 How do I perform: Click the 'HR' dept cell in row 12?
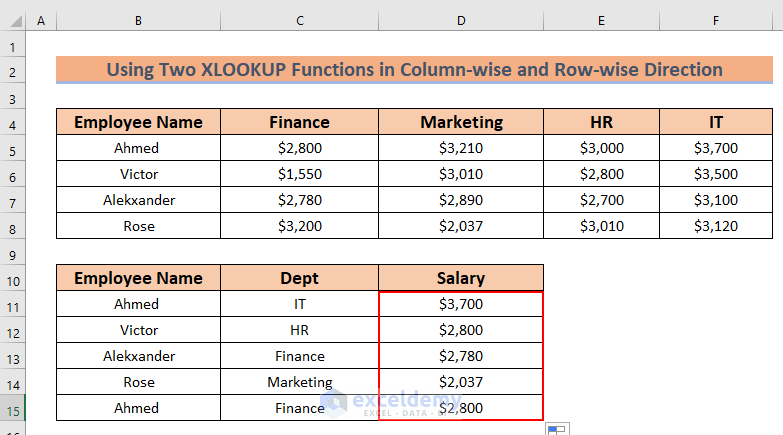pos(300,330)
